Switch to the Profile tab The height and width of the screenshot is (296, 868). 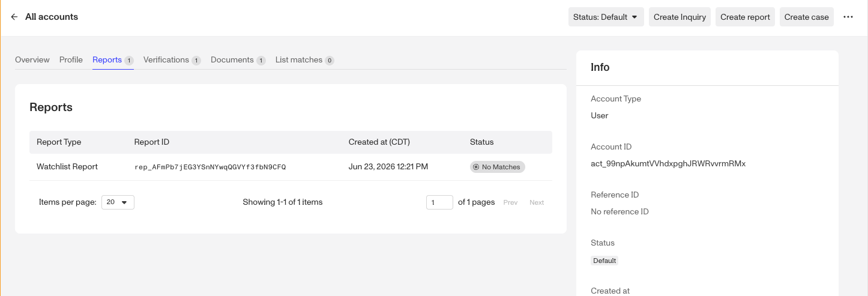[x=71, y=59]
